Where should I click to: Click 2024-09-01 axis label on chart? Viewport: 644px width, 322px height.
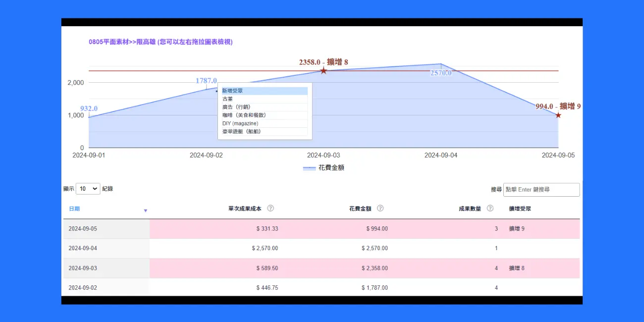pyautogui.click(x=89, y=155)
